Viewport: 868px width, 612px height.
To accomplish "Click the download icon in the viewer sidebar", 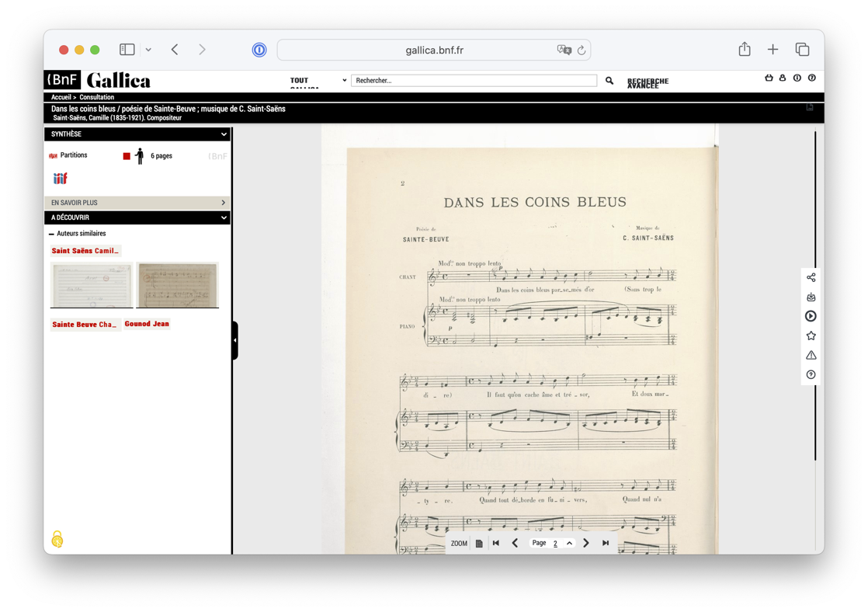I will [811, 297].
